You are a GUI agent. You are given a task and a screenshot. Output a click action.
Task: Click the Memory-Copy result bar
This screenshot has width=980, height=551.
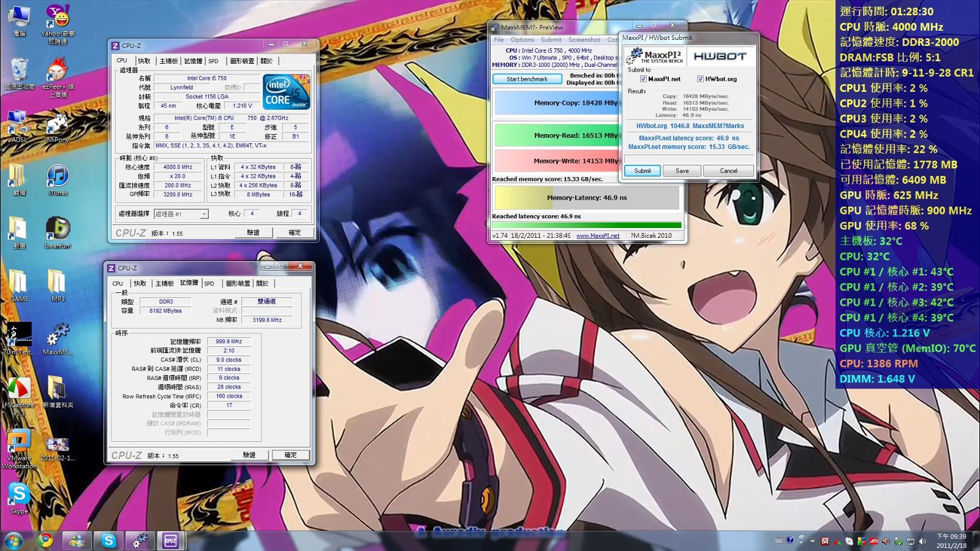pos(556,103)
